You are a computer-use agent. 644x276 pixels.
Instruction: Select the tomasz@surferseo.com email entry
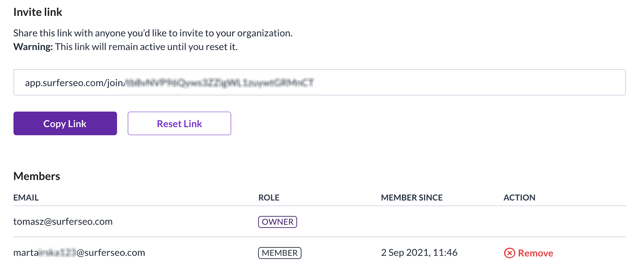63,221
